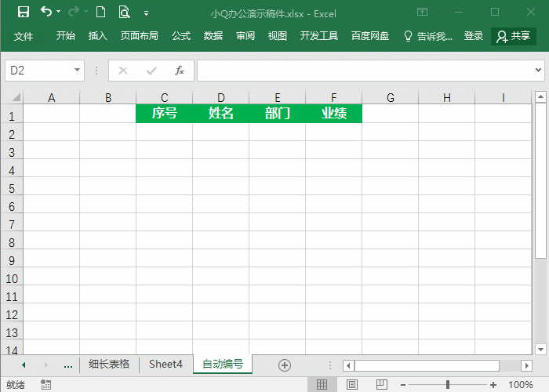Click the sheet tabs right navigation arrow
The height and width of the screenshot is (392, 549).
pos(45,365)
